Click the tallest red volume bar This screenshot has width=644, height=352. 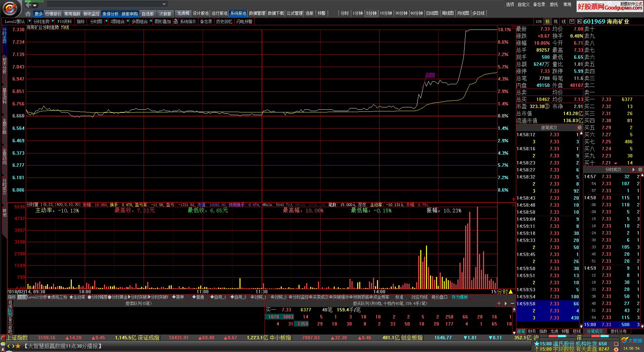click(477, 248)
